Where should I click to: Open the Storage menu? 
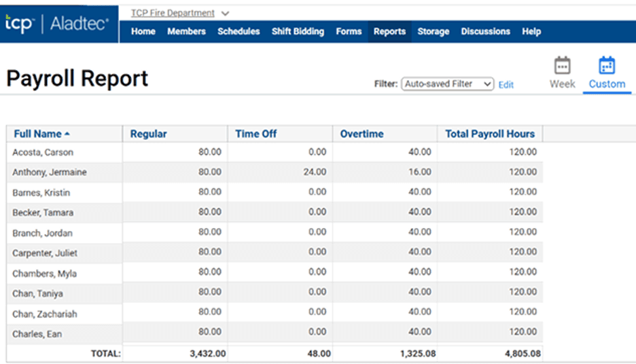click(x=433, y=31)
